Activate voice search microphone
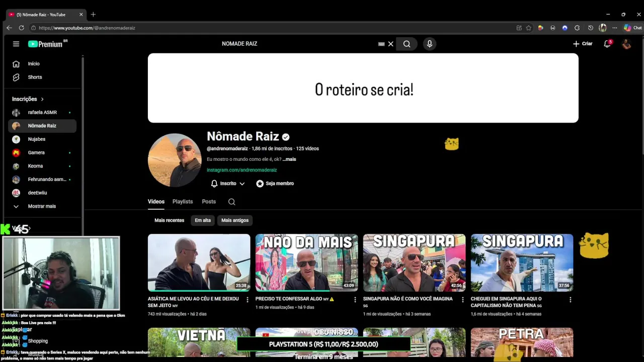 (429, 44)
